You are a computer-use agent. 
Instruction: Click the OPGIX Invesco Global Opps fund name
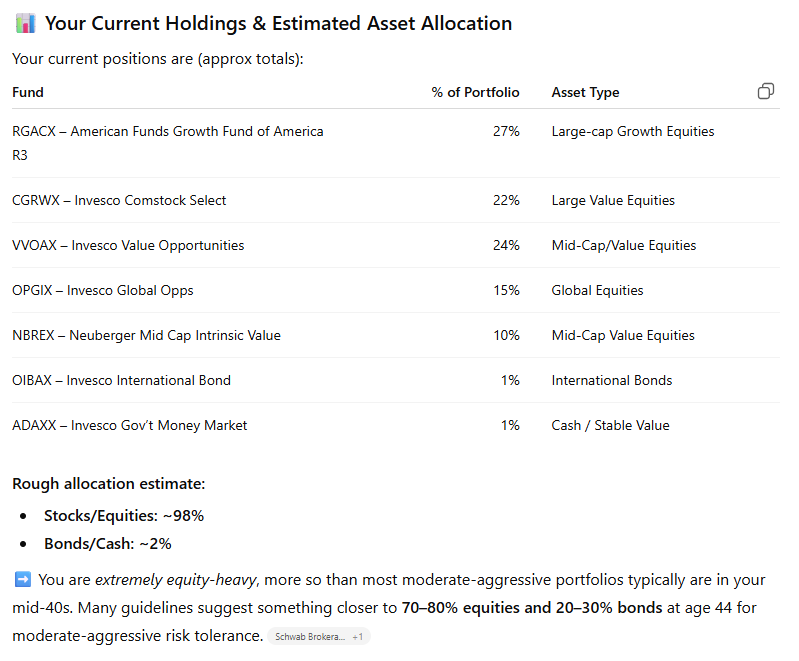pyautogui.click(x=103, y=290)
